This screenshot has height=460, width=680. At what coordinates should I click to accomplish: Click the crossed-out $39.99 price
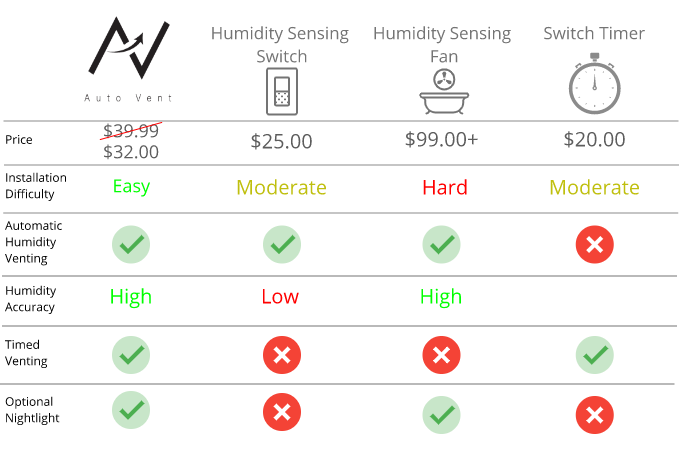132,130
